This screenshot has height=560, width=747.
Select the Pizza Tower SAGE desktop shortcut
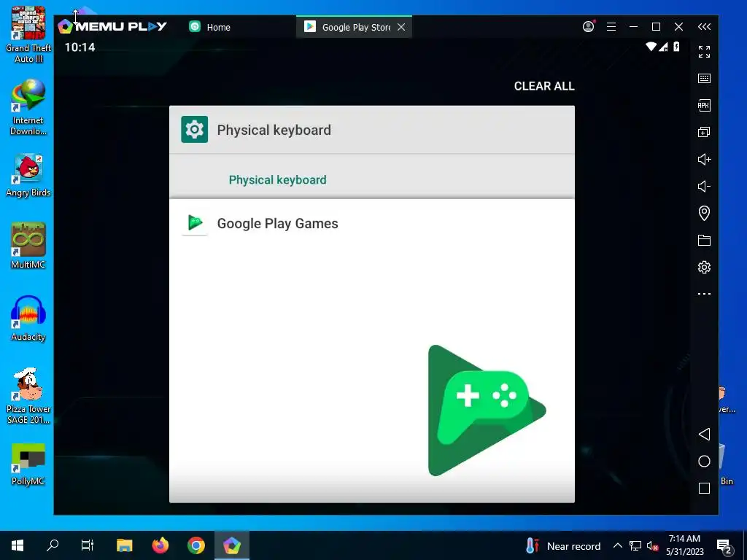[x=28, y=396]
